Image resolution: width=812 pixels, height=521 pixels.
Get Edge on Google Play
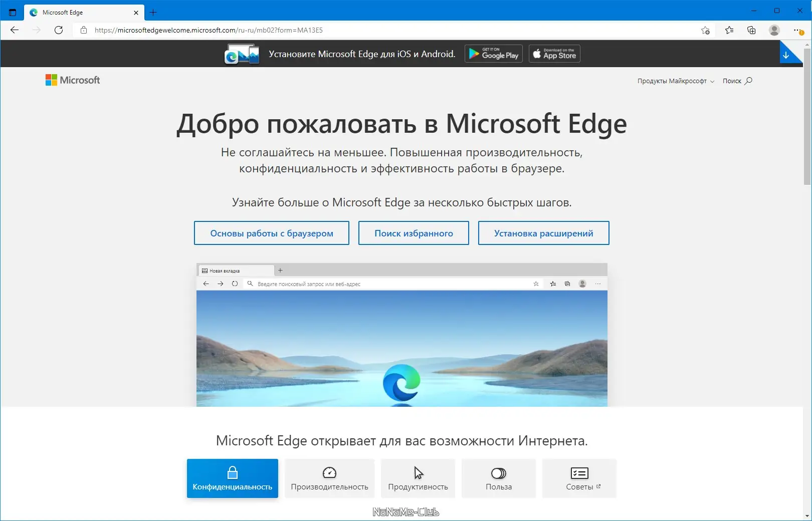coord(494,54)
